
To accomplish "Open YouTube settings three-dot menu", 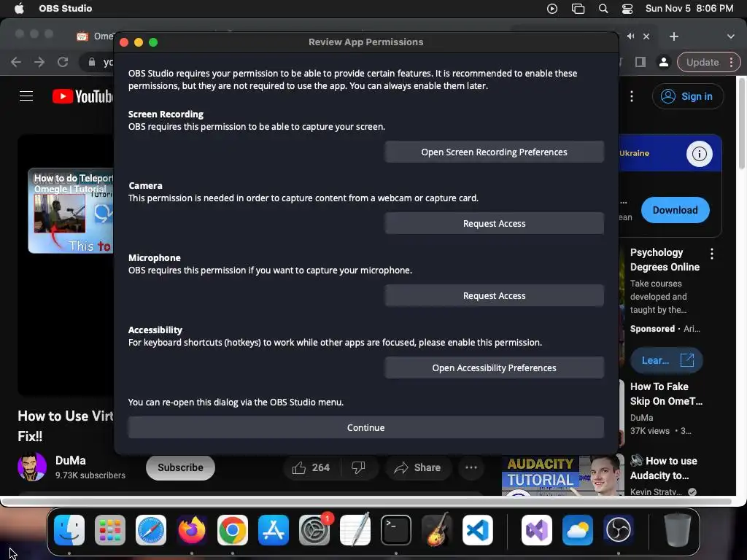I will [632, 96].
